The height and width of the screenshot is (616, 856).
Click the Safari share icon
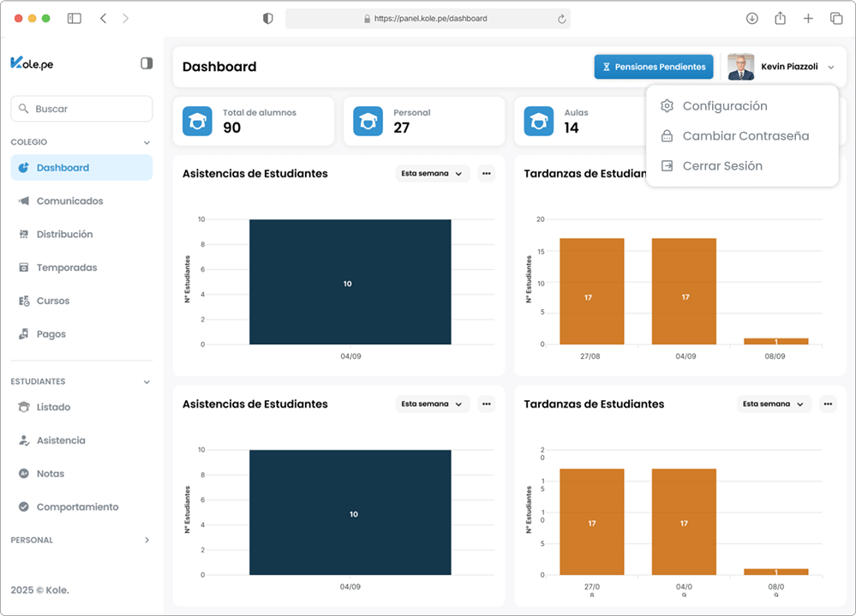point(780,18)
